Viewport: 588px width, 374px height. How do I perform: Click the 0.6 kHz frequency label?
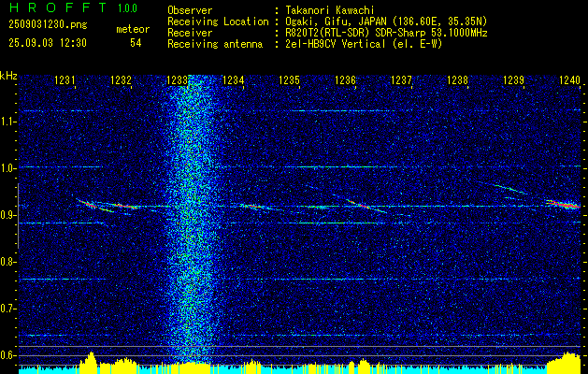(x=7, y=355)
